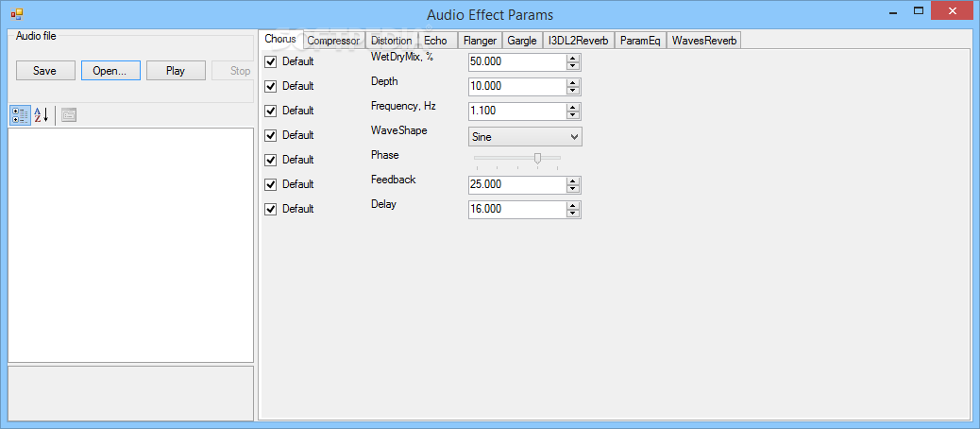Click the empty property grid list area
The image size is (980, 429).
coord(130,245)
